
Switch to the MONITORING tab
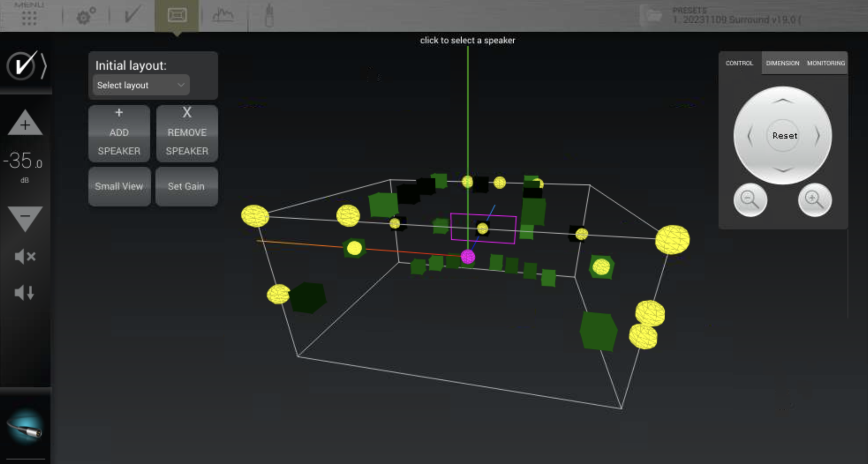click(x=825, y=63)
